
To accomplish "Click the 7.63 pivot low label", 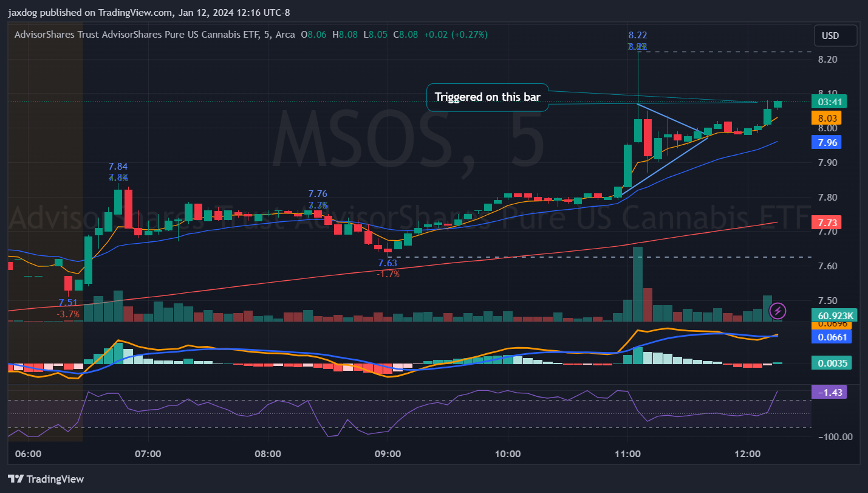I will pyautogui.click(x=388, y=263).
